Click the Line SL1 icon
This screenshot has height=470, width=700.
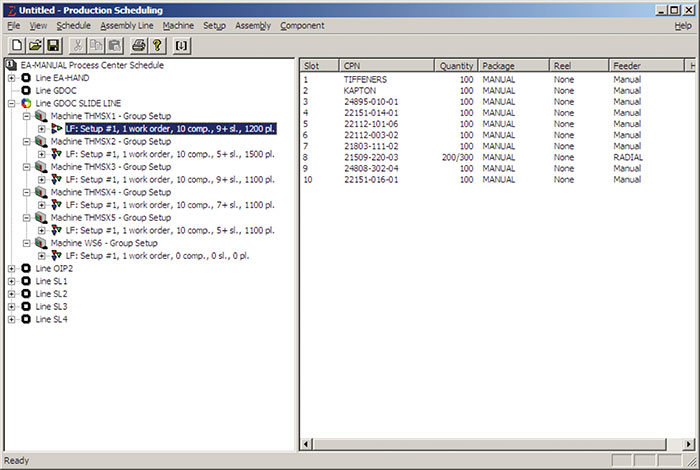(x=26, y=281)
